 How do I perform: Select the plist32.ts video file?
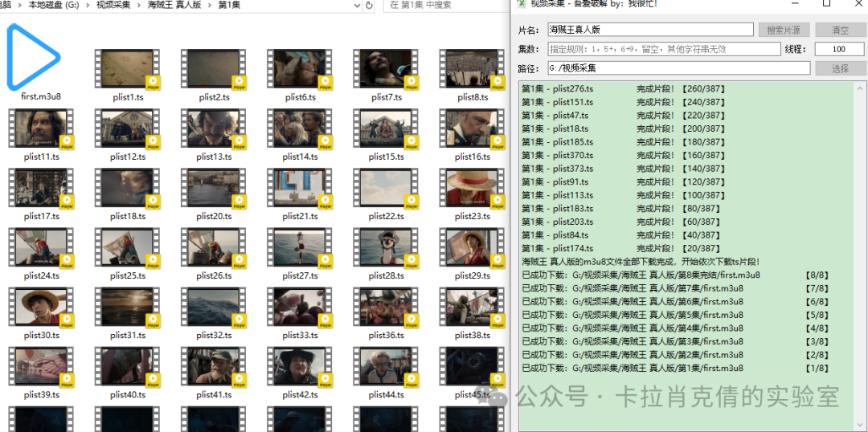[214, 308]
